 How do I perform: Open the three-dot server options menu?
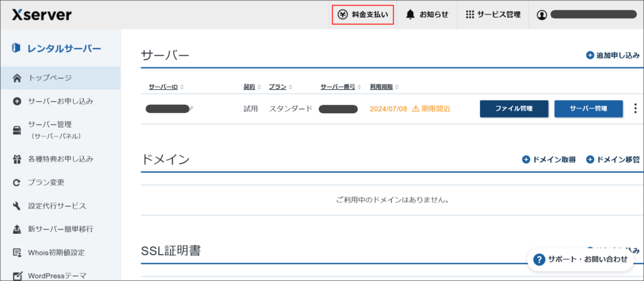[x=635, y=109]
